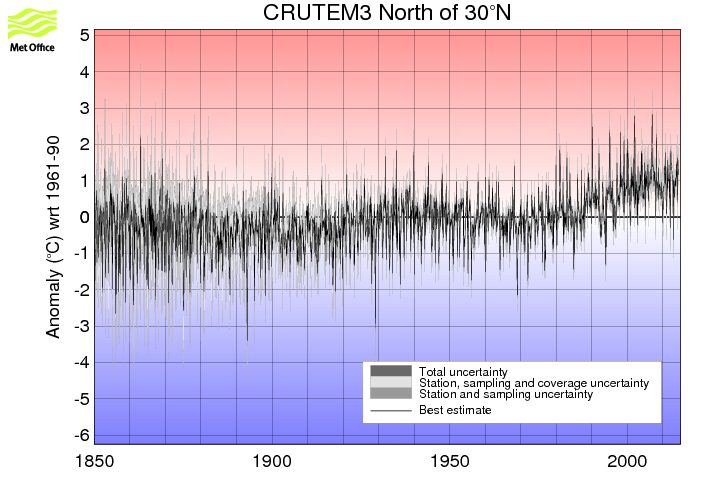Click the y-axis tick label 3
Screen dimensions: 708x504
(x=84, y=108)
